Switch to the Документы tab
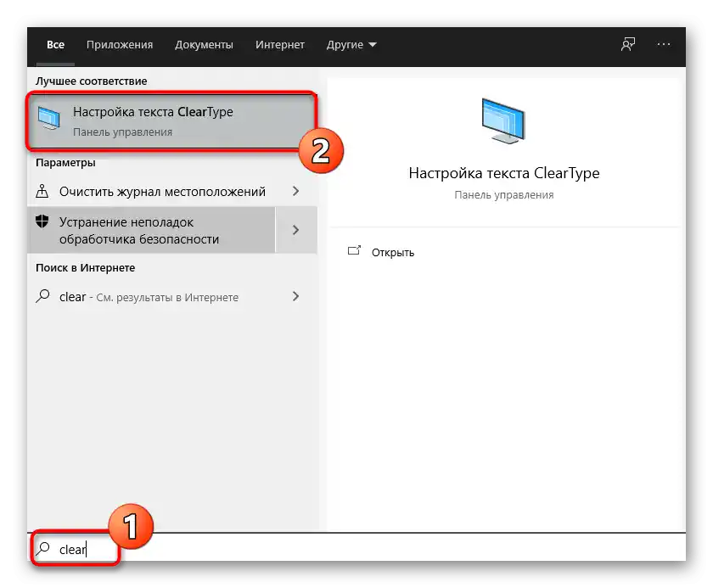The height and width of the screenshot is (588, 713). click(x=204, y=44)
